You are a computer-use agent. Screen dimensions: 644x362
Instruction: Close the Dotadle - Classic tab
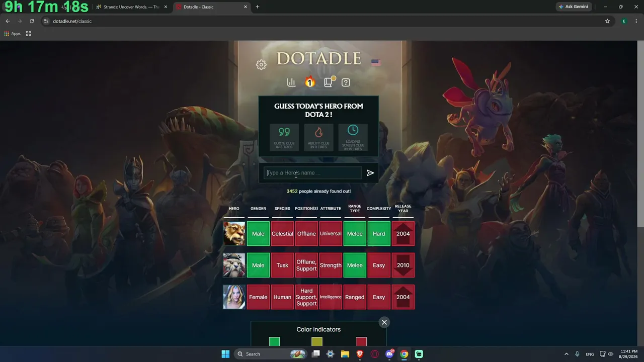246,7
